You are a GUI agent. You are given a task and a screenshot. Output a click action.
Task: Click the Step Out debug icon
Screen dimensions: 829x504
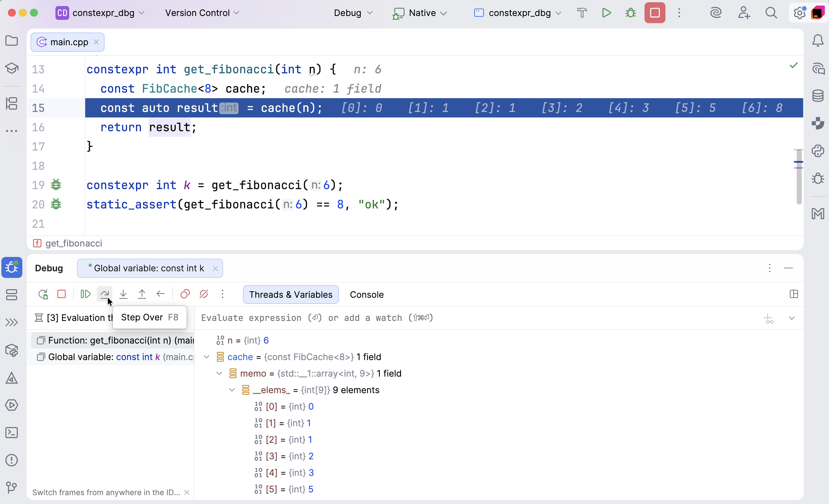pyautogui.click(x=142, y=294)
